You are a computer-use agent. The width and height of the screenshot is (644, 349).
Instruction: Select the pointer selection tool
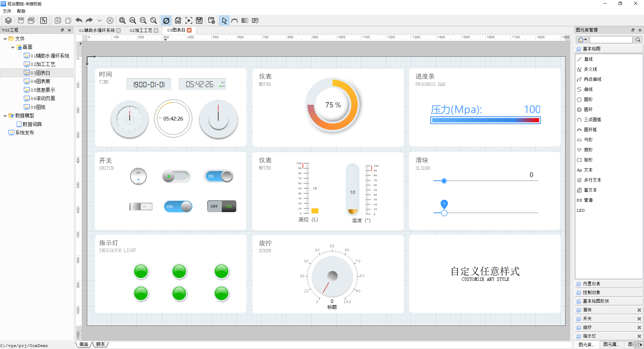click(224, 20)
